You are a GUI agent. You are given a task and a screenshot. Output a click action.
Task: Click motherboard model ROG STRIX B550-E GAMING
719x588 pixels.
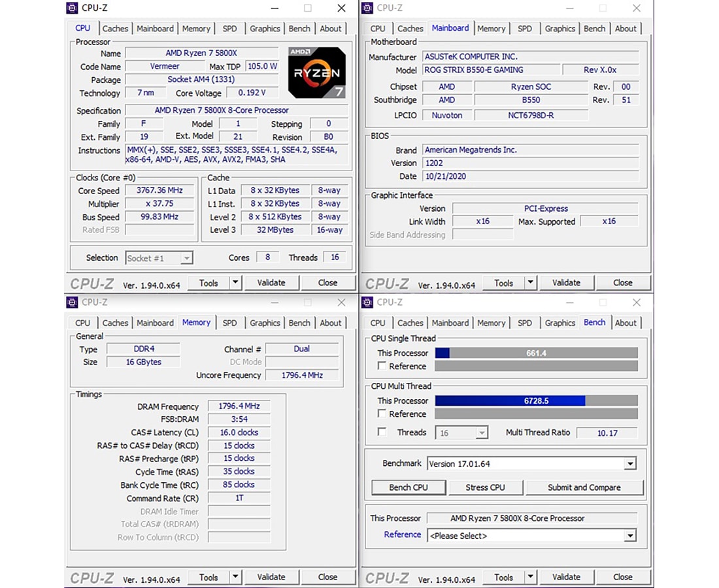[x=491, y=70]
